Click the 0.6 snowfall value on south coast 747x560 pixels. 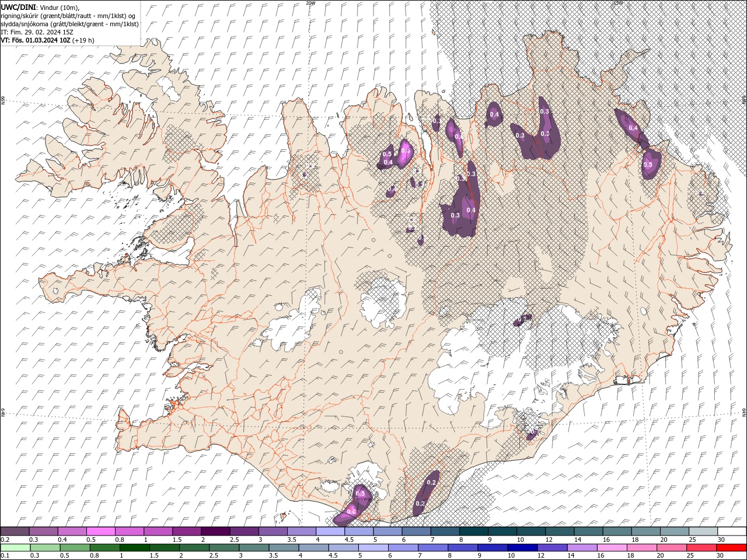351,512
